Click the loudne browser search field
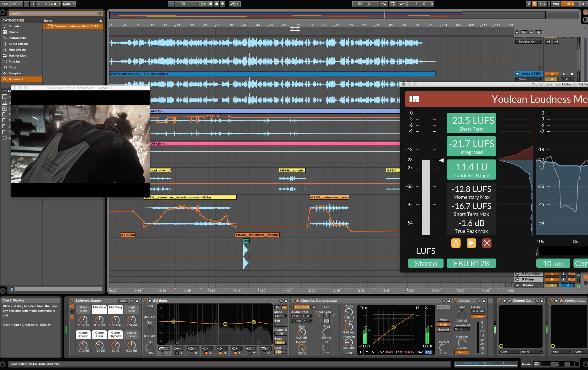588x370 pixels. pos(56,14)
